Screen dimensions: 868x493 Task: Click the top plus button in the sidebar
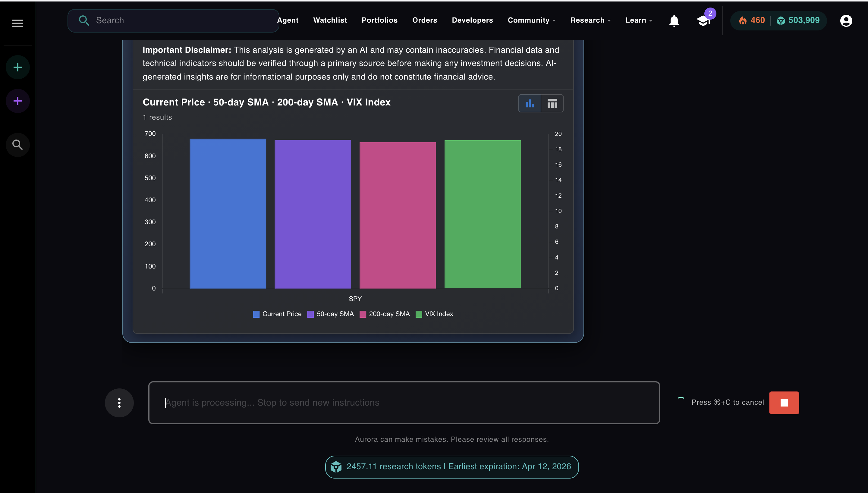17,67
